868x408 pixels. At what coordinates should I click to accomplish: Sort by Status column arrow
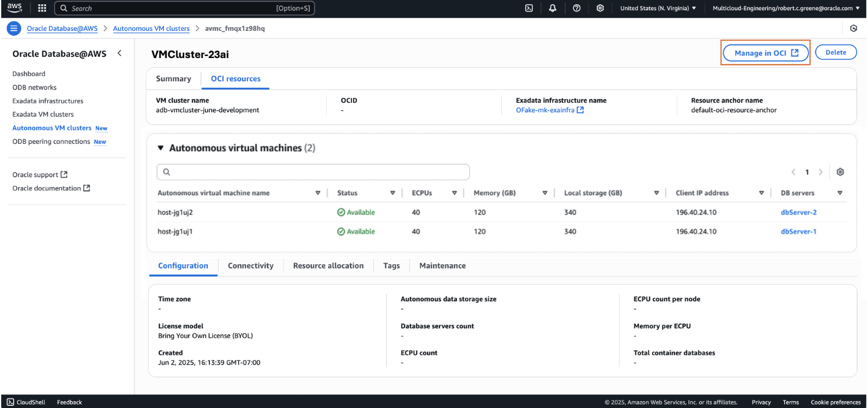click(392, 193)
